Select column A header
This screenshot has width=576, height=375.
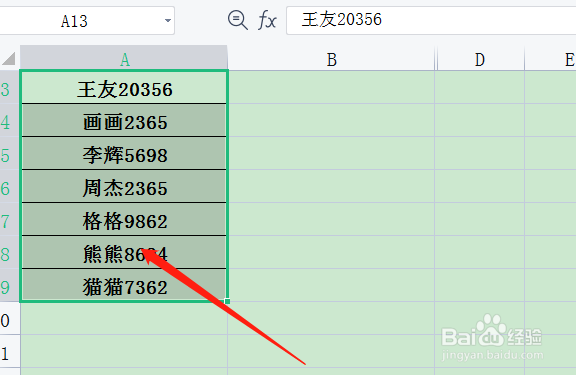124,58
